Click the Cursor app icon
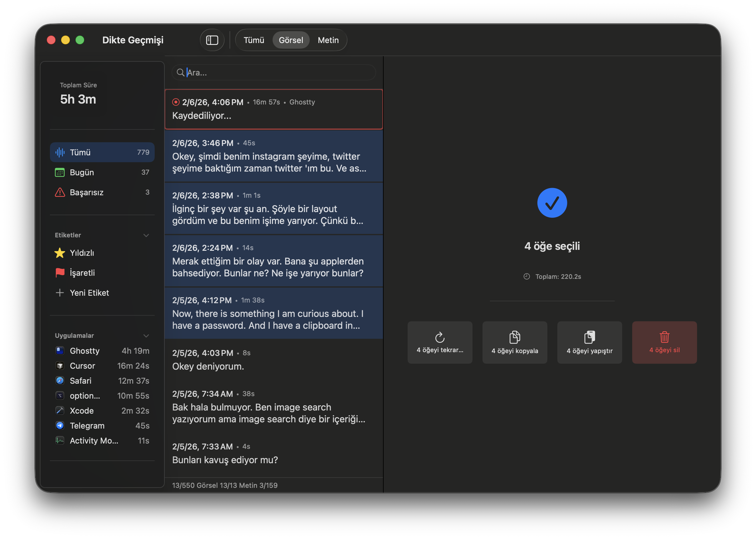Image resolution: width=756 pixels, height=539 pixels. [x=60, y=366]
